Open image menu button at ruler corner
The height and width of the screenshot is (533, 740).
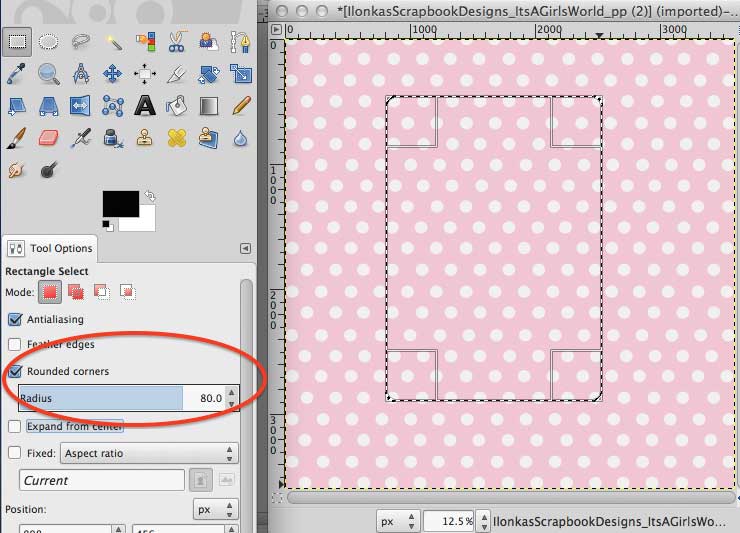(276, 29)
